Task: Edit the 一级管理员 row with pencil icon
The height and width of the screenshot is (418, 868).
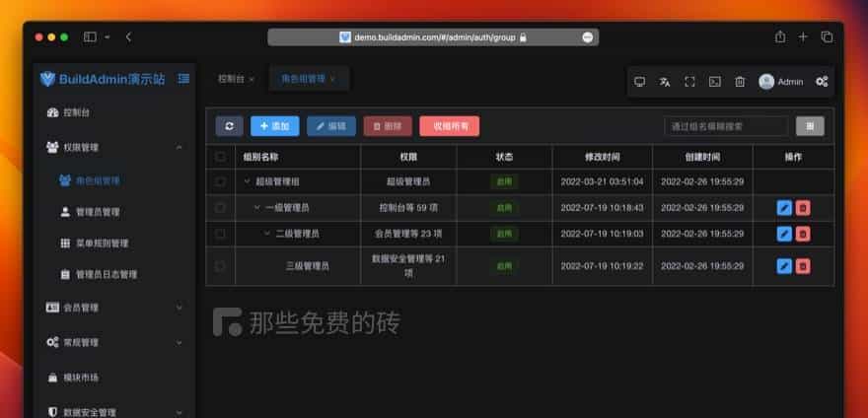Action: 784,208
